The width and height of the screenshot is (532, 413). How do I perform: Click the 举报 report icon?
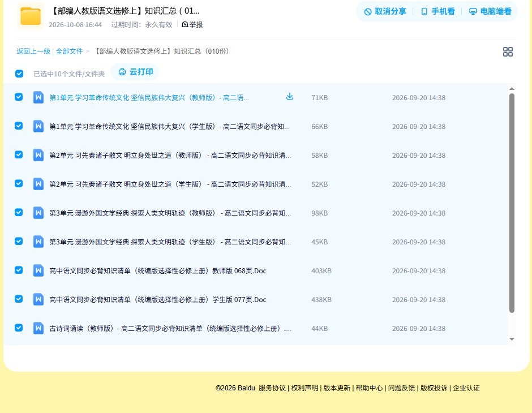point(185,24)
